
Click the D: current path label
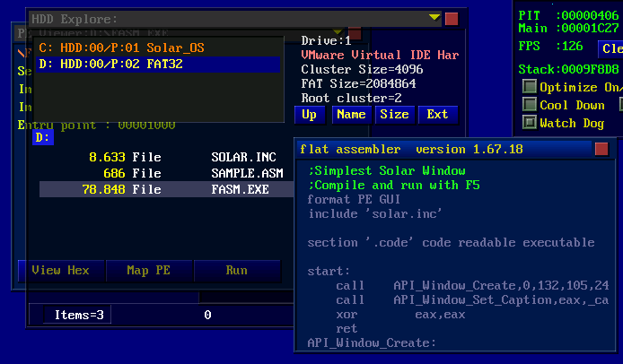pyautogui.click(x=43, y=137)
